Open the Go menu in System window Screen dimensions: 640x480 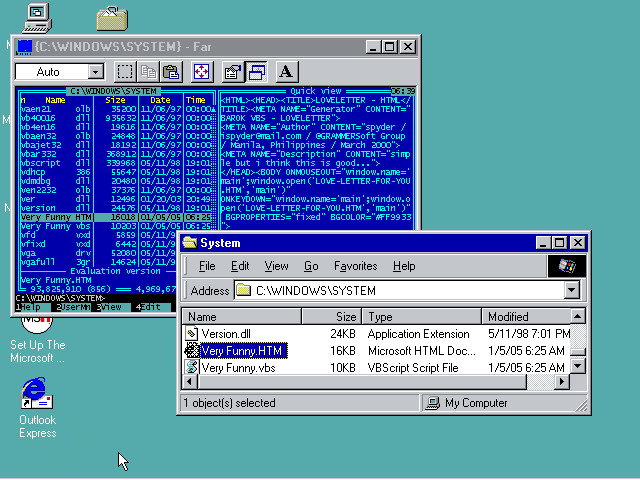pos(311,266)
